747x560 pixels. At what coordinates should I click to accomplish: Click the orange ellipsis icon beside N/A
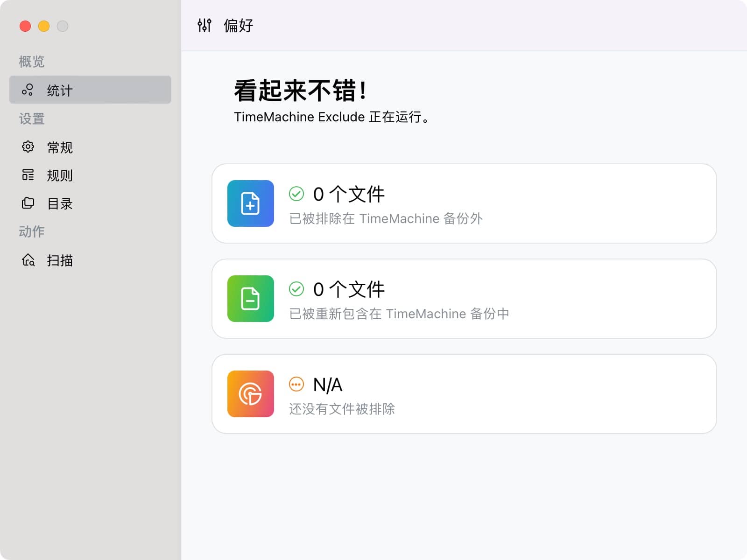(x=296, y=384)
